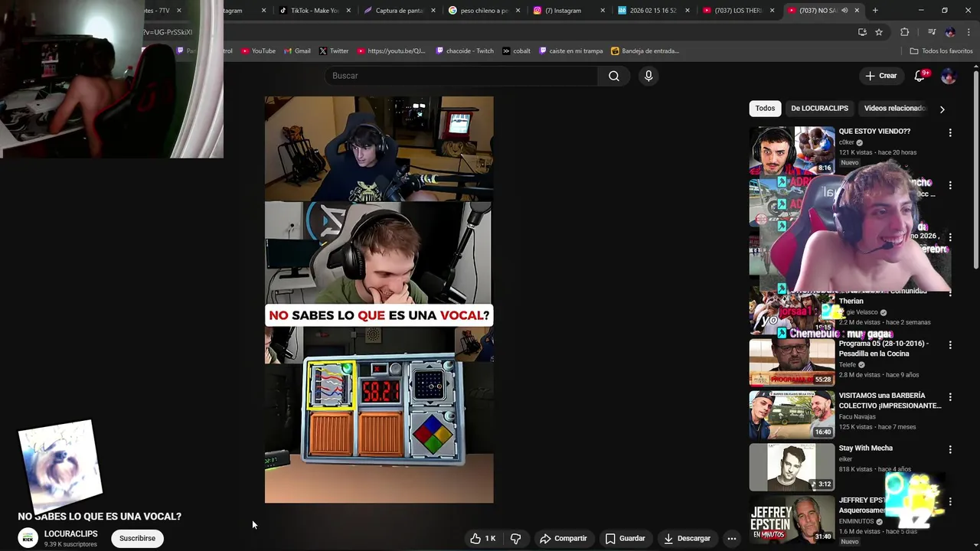Click the Suscribirse button
The image size is (980, 551).
click(137, 539)
